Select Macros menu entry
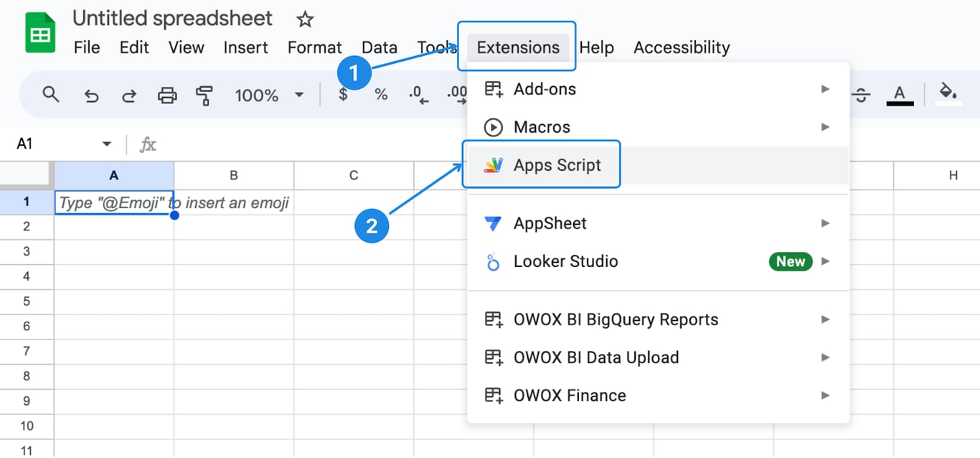980x458 pixels. click(658, 127)
